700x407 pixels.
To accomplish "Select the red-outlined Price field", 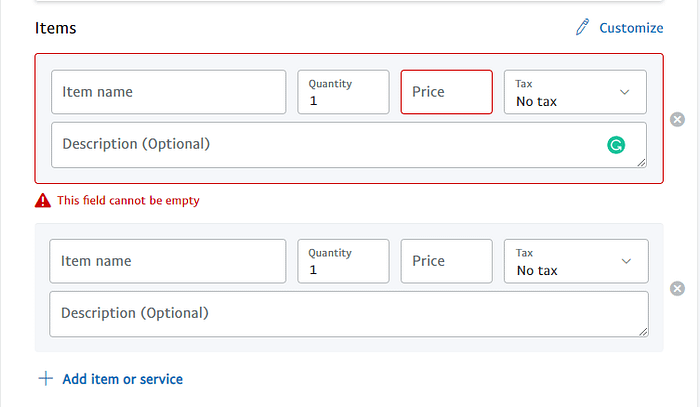I will coord(446,92).
